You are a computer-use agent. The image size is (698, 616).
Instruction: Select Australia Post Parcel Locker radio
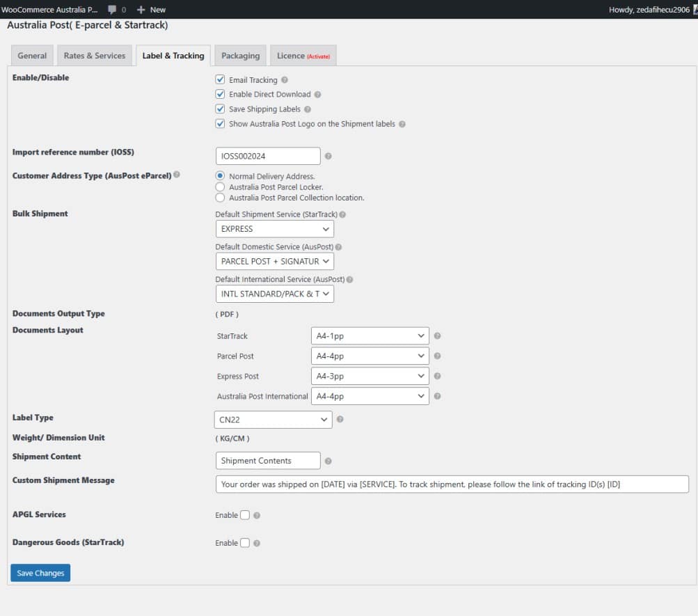(x=220, y=187)
